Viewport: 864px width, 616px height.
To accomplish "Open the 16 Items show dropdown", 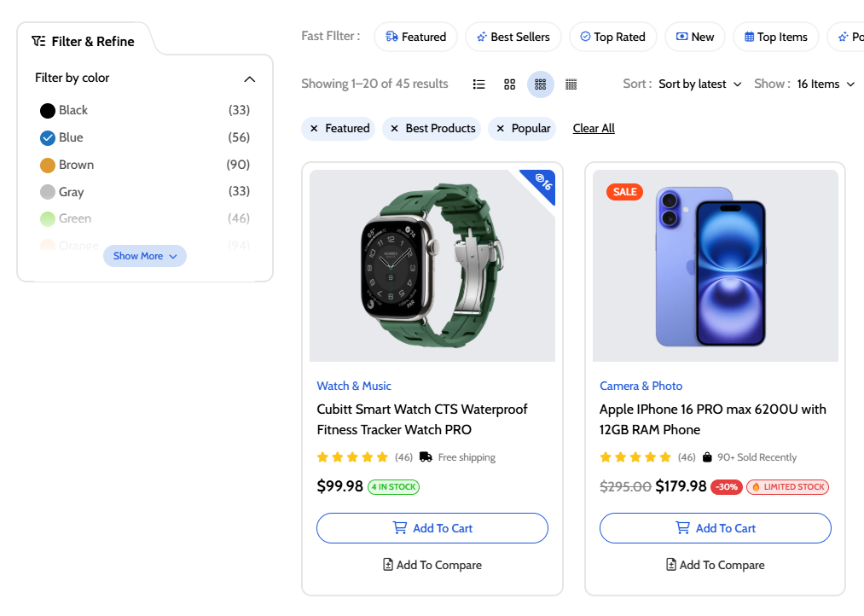I will click(825, 84).
